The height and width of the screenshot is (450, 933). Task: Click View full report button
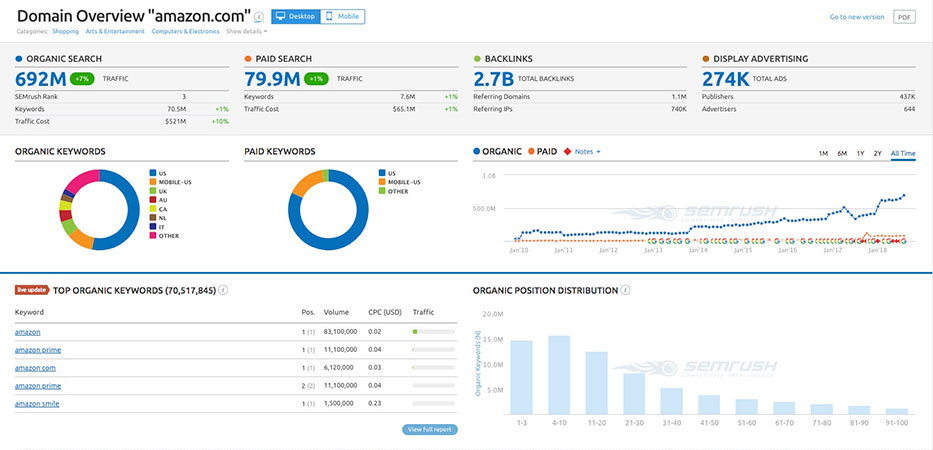click(x=430, y=429)
